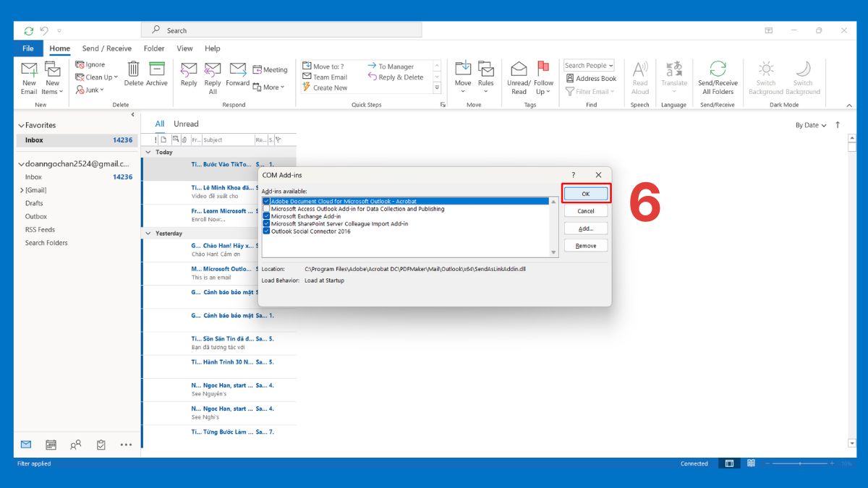868x488 pixels.
Task: Open the People icon in navigation bar
Action: (75, 445)
